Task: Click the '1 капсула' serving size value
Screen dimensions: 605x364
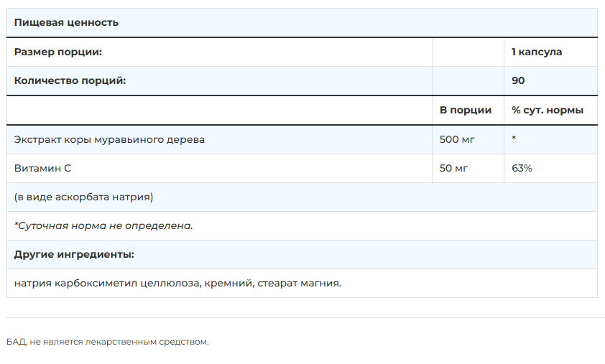Action: pyautogui.click(x=537, y=52)
